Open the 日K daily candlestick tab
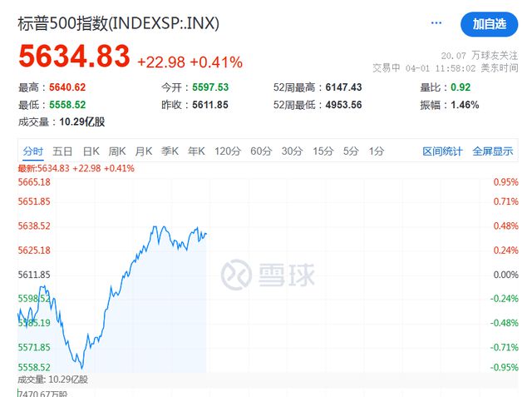This screenshot has width=532, height=397. (x=91, y=151)
